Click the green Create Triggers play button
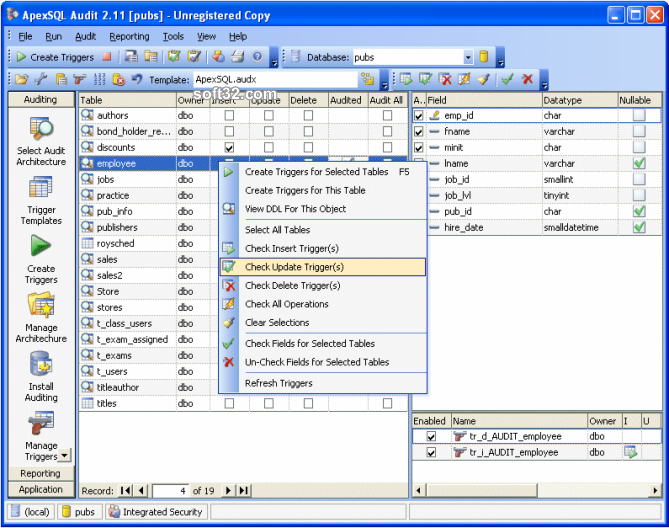The width and height of the screenshot is (669, 528). pyautogui.click(x=55, y=57)
